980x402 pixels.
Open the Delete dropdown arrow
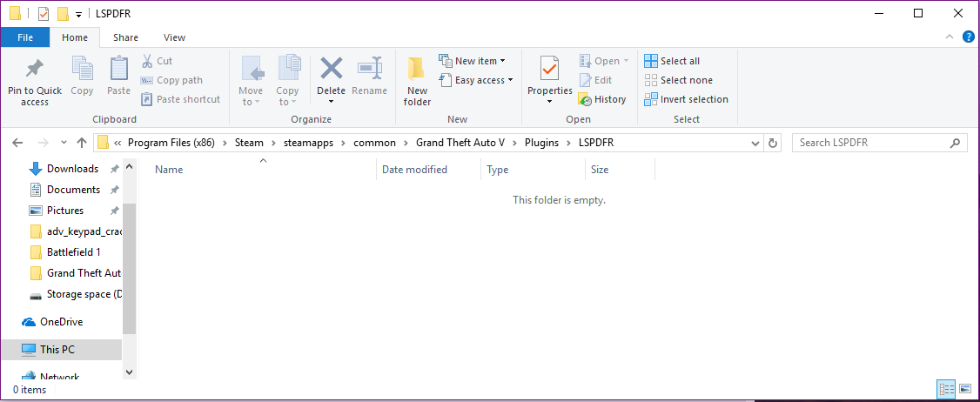point(332,101)
